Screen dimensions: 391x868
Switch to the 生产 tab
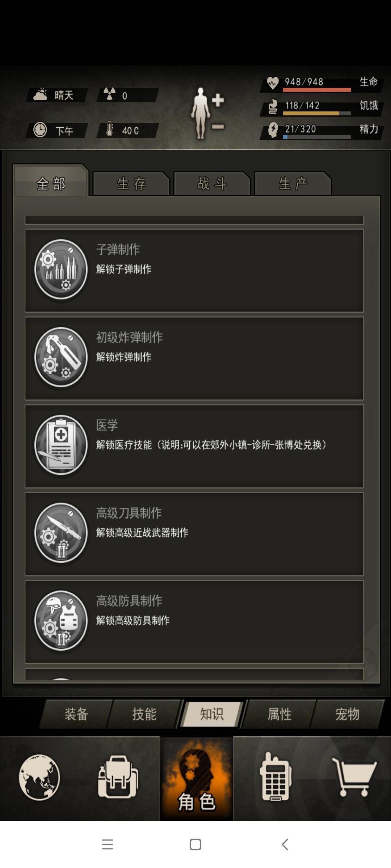click(293, 184)
